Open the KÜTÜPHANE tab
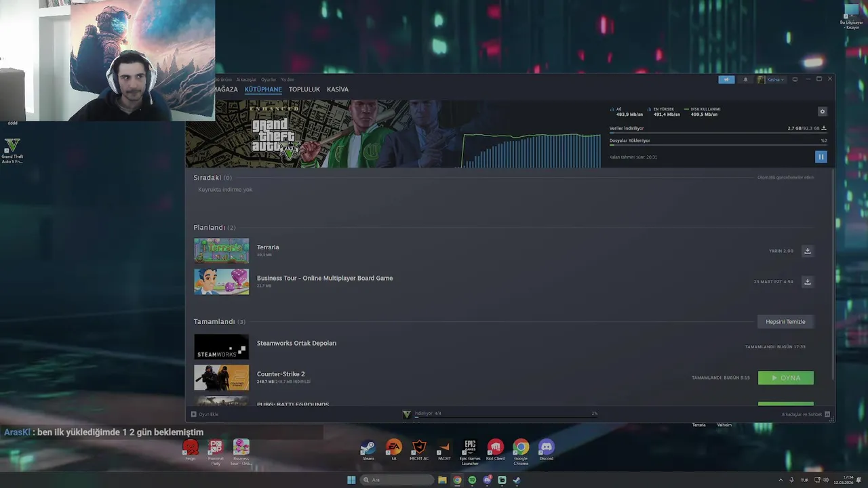The image size is (868, 488). pos(263,89)
